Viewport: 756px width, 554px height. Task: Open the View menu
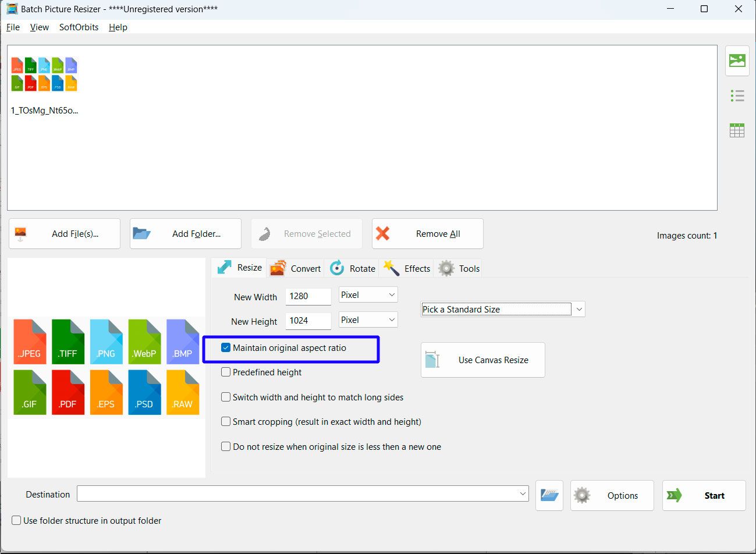click(40, 27)
